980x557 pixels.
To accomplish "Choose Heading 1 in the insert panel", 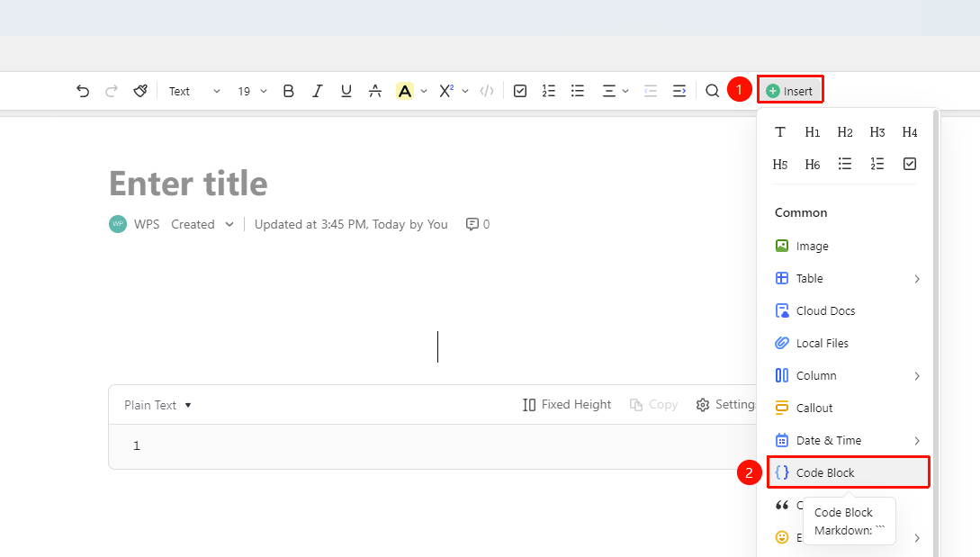I will (x=813, y=132).
